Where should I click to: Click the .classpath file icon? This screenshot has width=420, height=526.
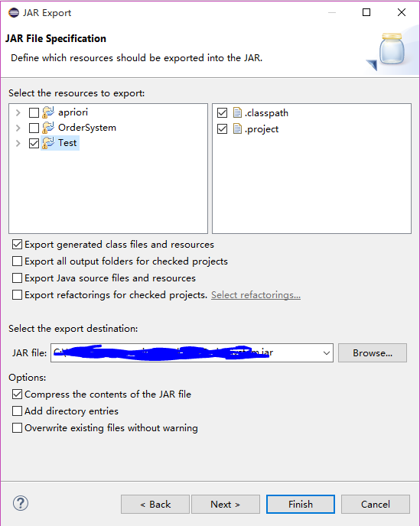237,112
